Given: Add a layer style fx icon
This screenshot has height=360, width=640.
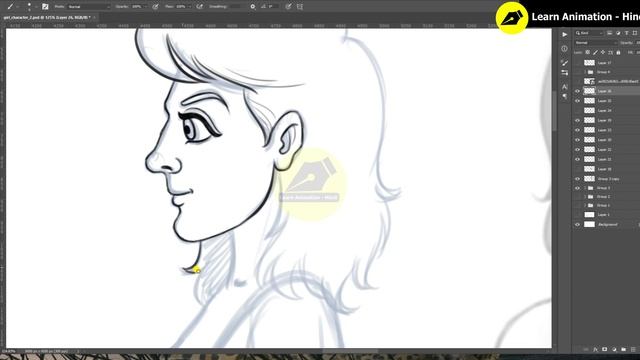Looking at the screenshot, I should 596,349.
